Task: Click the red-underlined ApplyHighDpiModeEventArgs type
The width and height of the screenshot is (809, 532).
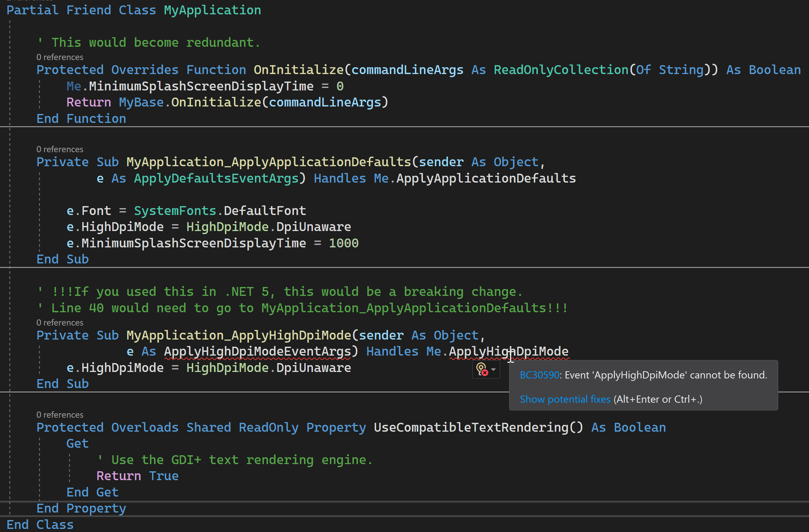Action: click(257, 351)
